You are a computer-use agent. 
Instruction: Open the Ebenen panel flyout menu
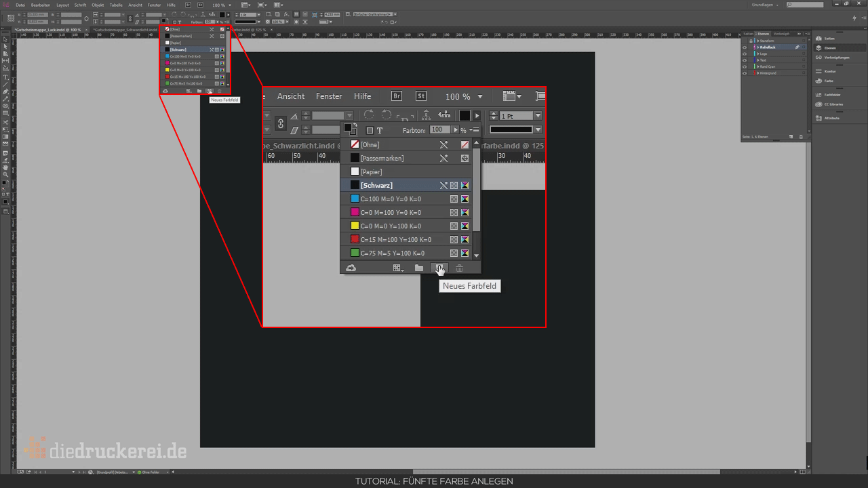click(x=808, y=34)
